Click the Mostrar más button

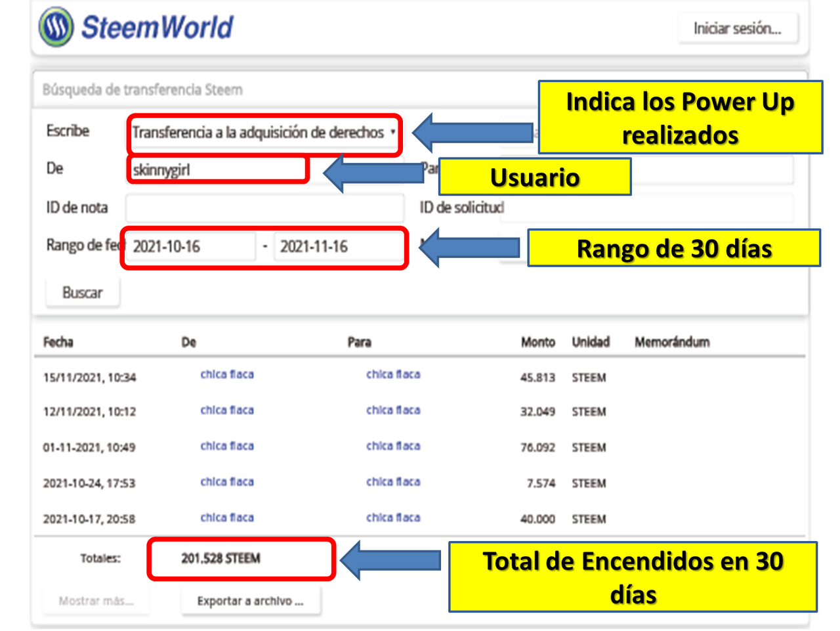(x=96, y=601)
